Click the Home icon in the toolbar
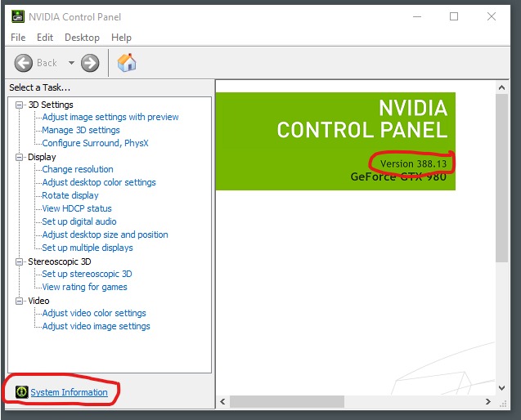521x420 pixels. (127, 62)
